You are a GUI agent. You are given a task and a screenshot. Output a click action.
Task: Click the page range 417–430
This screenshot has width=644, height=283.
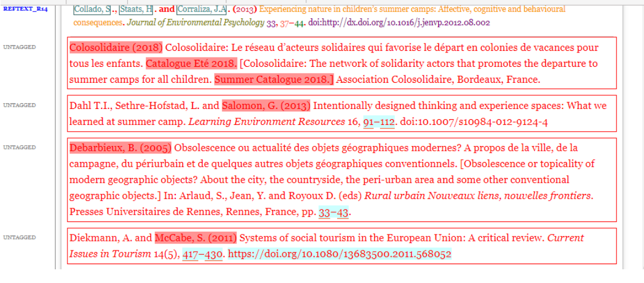click(202, 254)
